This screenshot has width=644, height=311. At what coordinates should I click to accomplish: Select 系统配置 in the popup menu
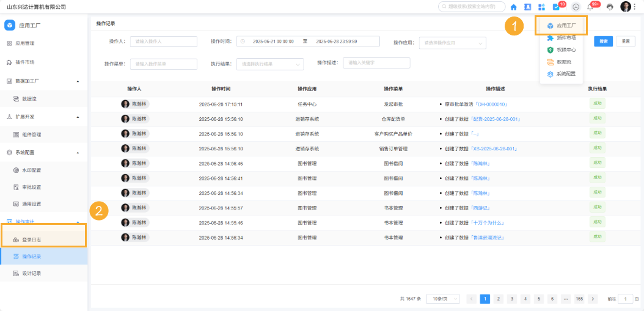click(562, 74)
